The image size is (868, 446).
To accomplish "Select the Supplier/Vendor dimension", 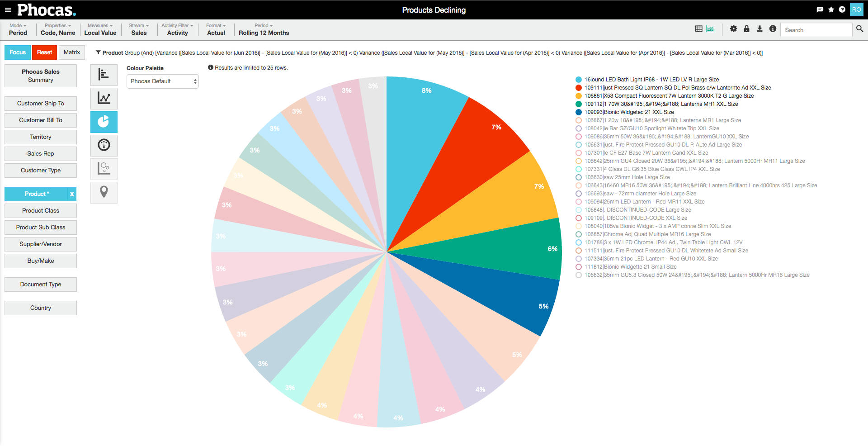I will pyautogui.click(x=41, y=244).
